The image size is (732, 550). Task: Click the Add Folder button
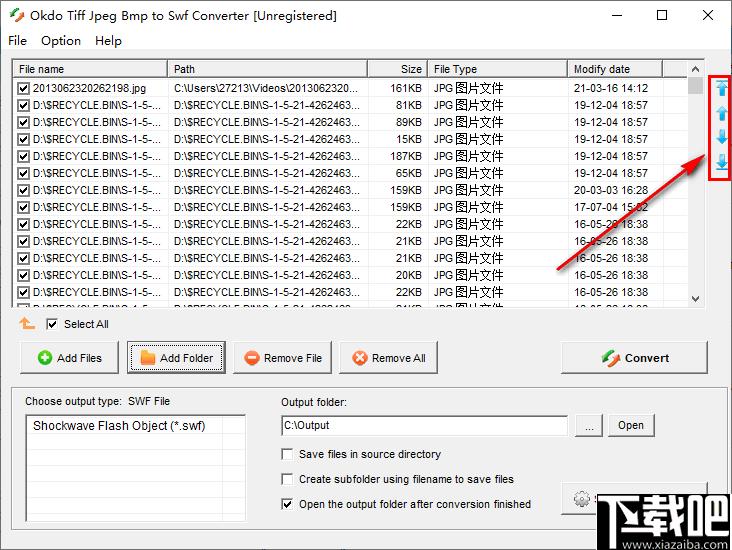(176, 358)
